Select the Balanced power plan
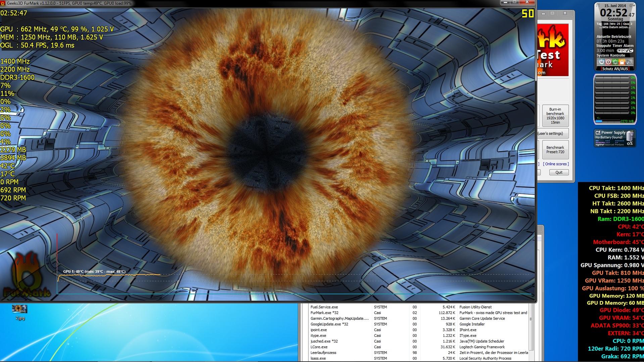 [x=610, y=145]
